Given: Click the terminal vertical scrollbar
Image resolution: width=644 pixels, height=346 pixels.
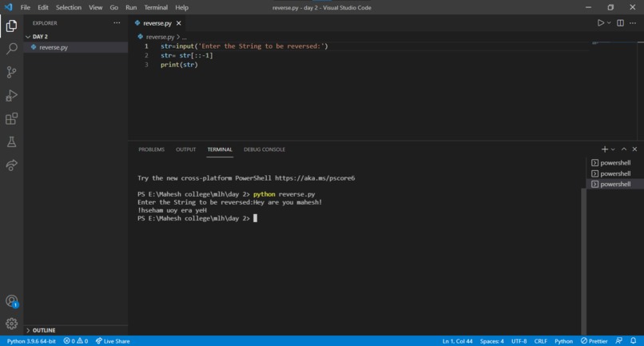Looking at the screenshot, I should pos(583,261).
